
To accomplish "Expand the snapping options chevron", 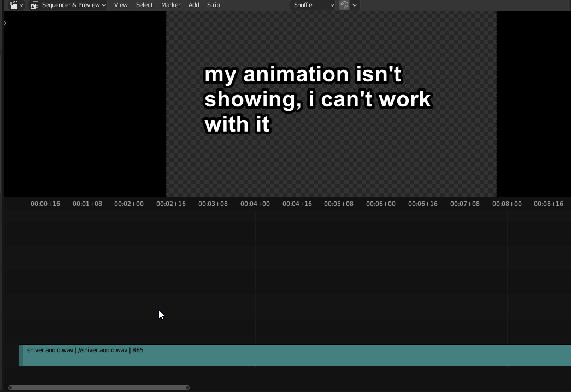I will 355,5.
